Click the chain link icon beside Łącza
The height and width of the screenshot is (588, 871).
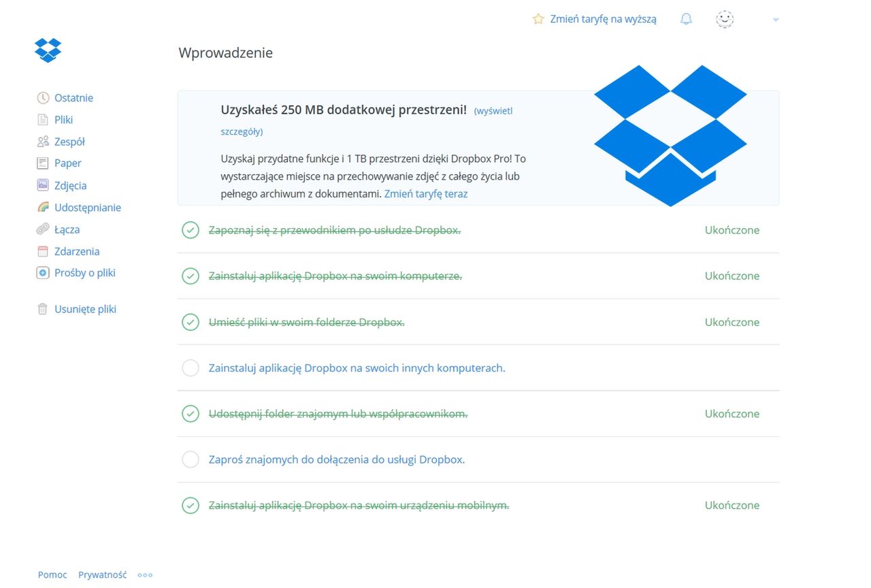tap(43, 229)
